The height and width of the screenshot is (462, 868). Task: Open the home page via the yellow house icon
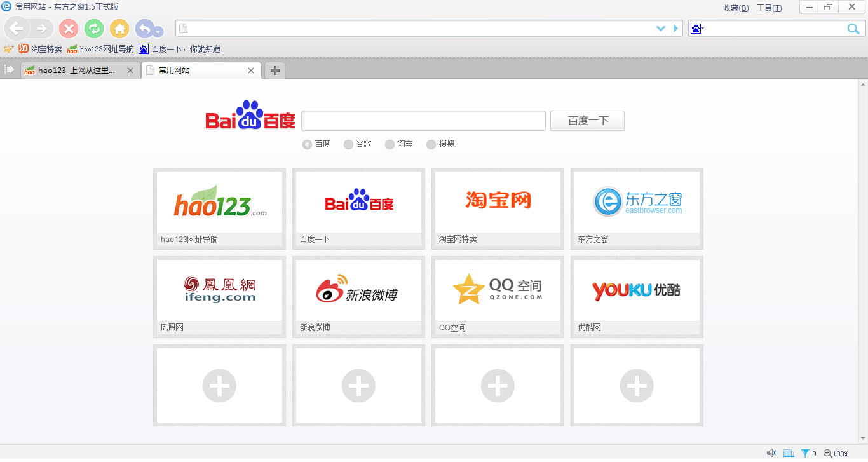tap(119, 29)
